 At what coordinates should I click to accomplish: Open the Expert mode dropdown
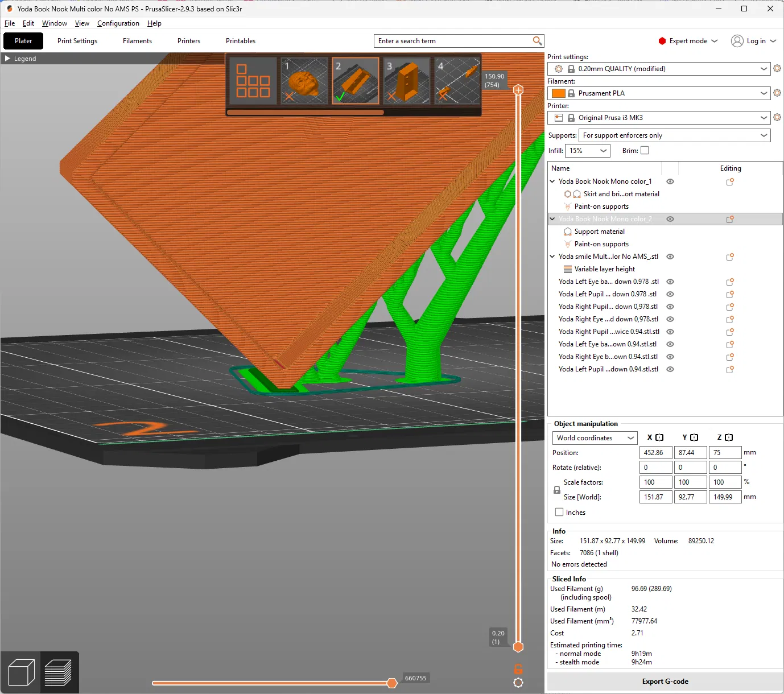pos(688,41)
